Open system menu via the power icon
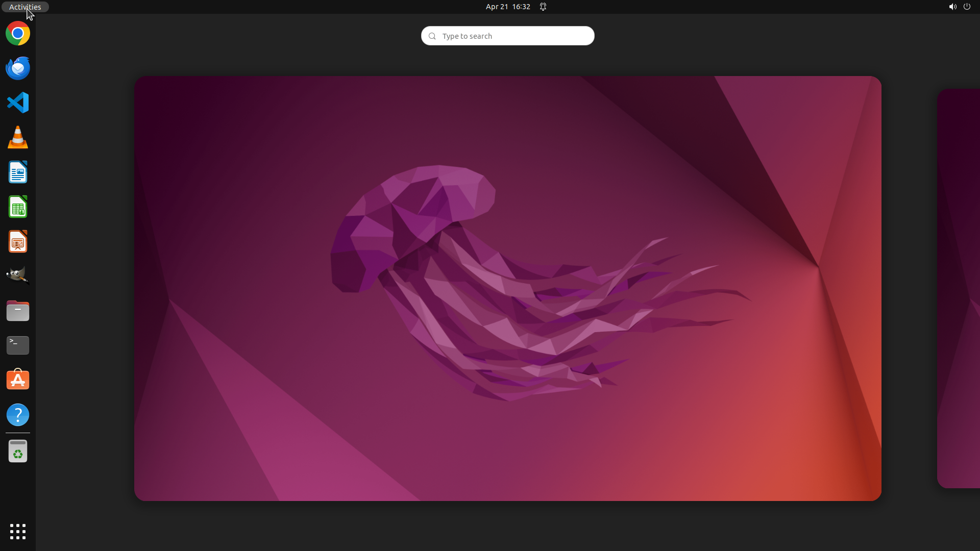The image size is (980, 551). 967,7
